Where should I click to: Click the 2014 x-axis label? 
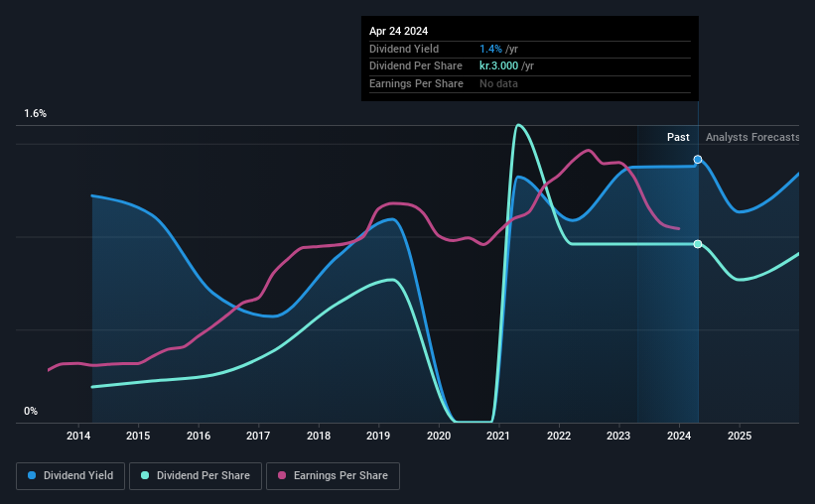tap(78, 436)
